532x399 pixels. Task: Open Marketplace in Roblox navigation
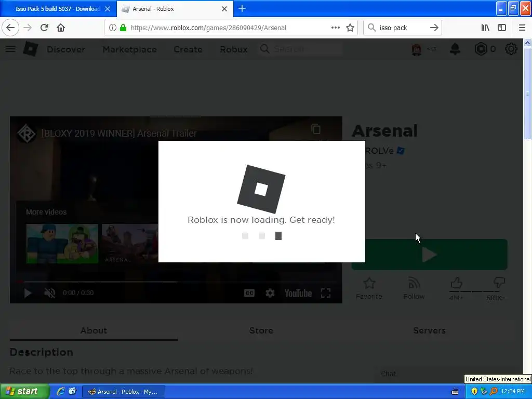129,49
